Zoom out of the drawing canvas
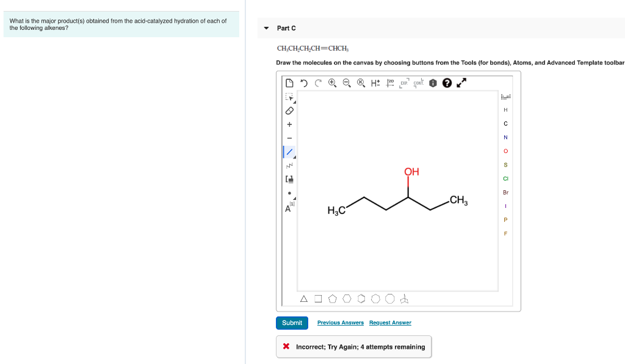The image size is (625, 364). pos(347,83)
